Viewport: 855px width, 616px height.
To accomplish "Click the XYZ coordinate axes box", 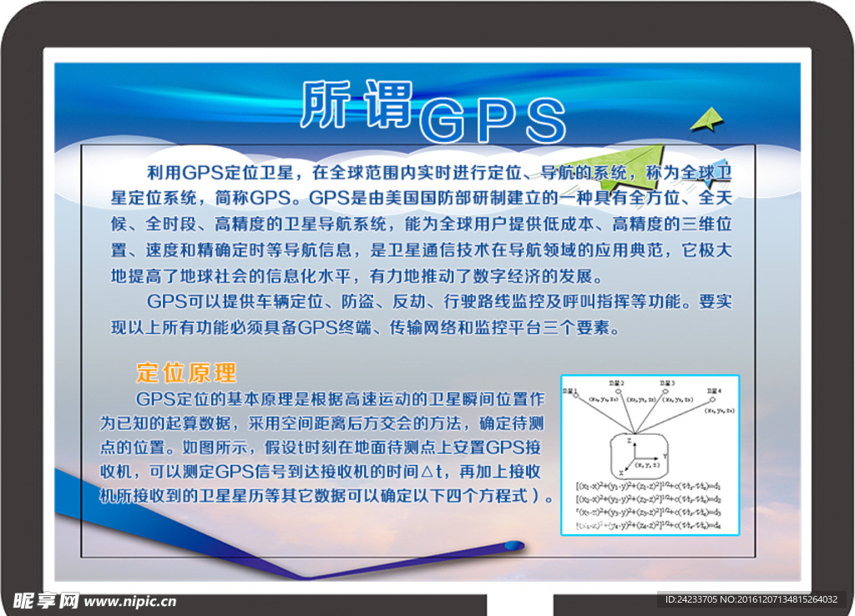I will pyautogui.click(x=639, y=456).
